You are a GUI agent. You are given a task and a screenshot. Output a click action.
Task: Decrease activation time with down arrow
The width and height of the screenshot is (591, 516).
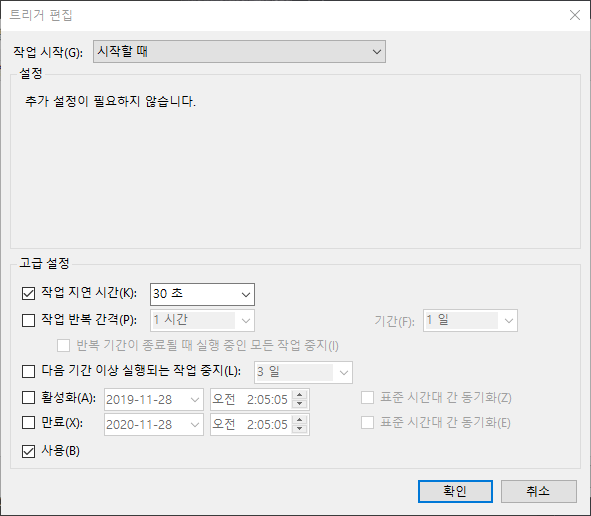300,404
